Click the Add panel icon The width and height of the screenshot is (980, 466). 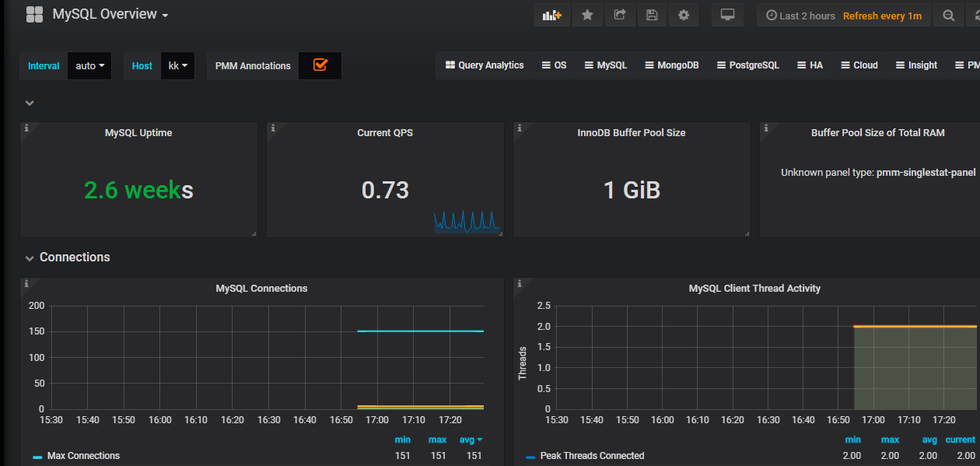click(x=552, y=16)
